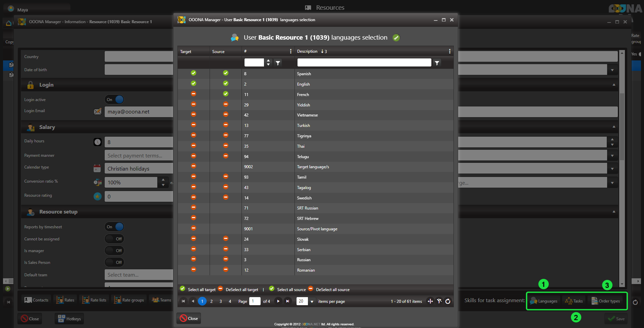Screen dimensions: 644x328
Task: Click the Login Email envelope icon
Action: pos(98,111)
